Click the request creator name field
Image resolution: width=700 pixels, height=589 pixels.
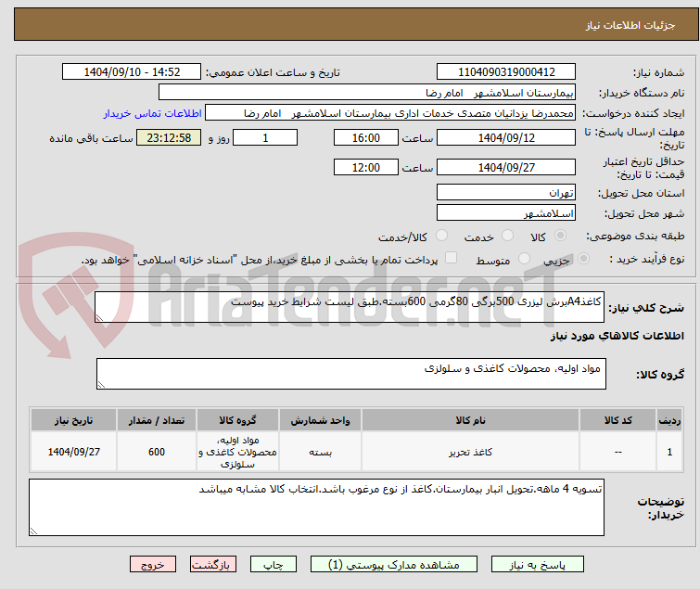[390, 113]
